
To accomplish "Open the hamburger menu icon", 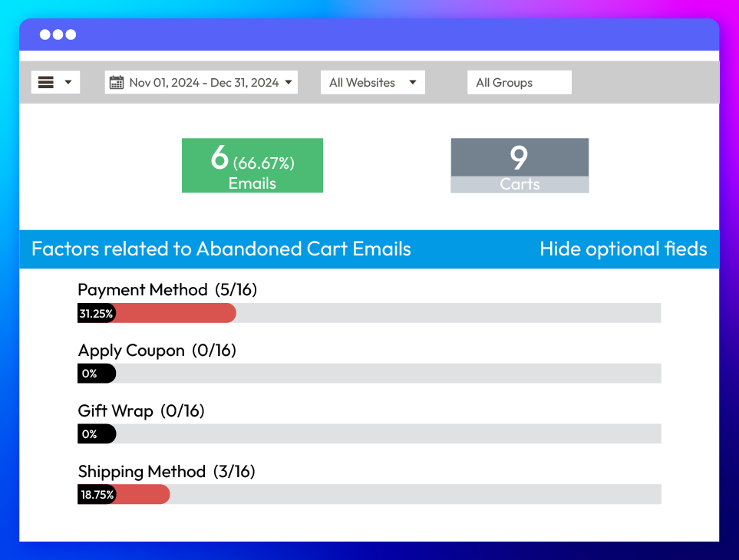I will pyautogui.click(x=46, y=82).
